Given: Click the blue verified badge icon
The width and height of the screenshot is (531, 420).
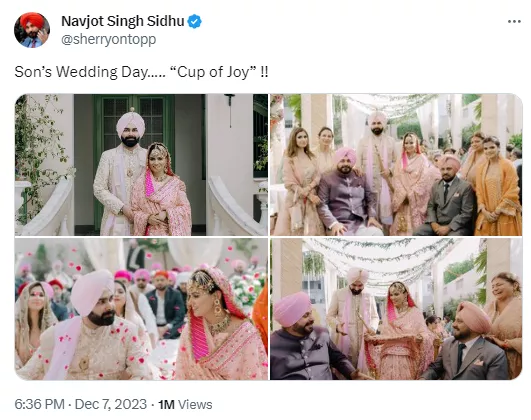Looking at the screenshot, I should pos(194,21).
